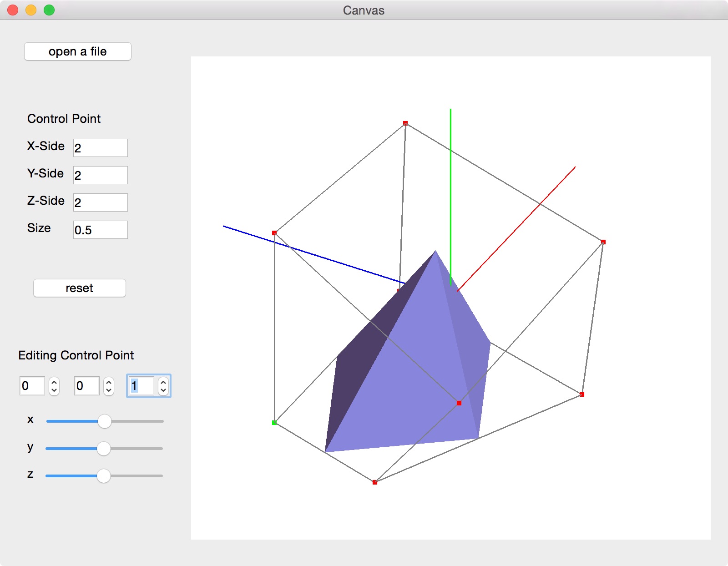Click the x slider handle
The width and height of the screenshot is (728, 566).
[x=105, y=421]
